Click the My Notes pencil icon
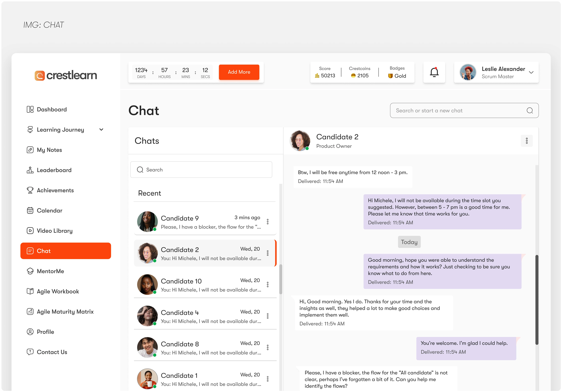The image size is (562, 392). (30, 150)
